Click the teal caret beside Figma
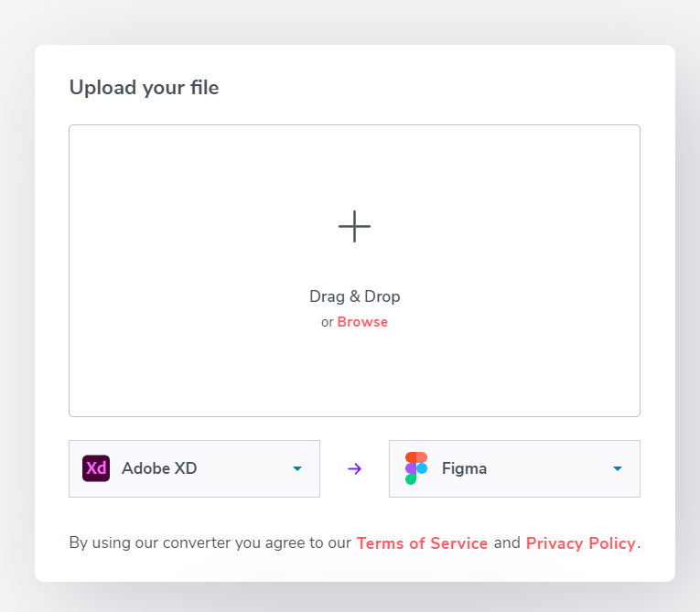Screen dimensions: 700x612 coord(617,468)
